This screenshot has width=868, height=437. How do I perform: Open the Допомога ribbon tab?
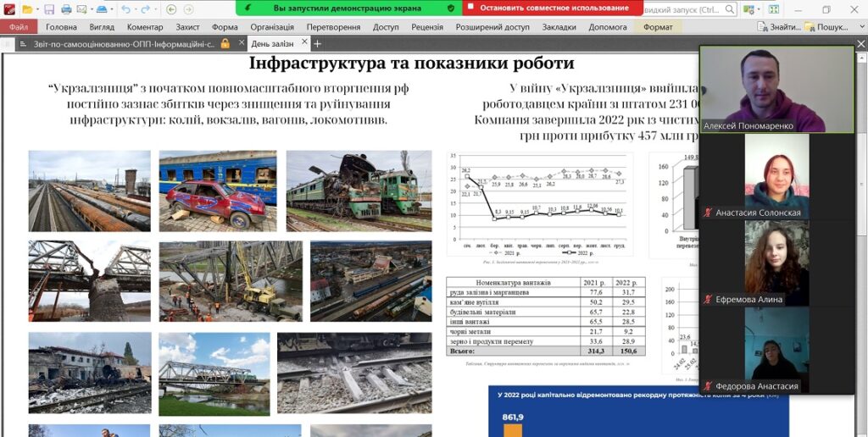[x=608, y=26]
